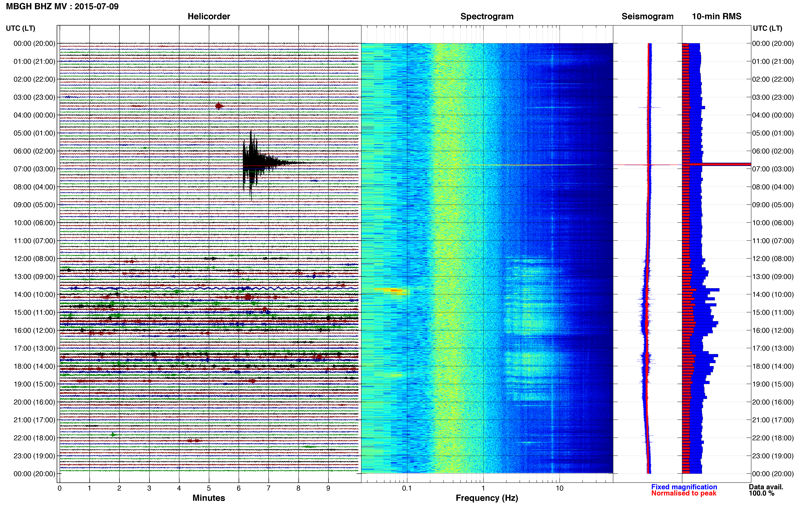
Task: Select the 'Spectrogram' panel heading
Action: [487, 16]
